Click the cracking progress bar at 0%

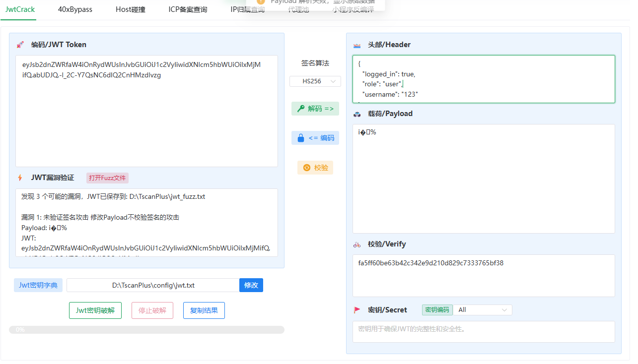tap(146, 330)
